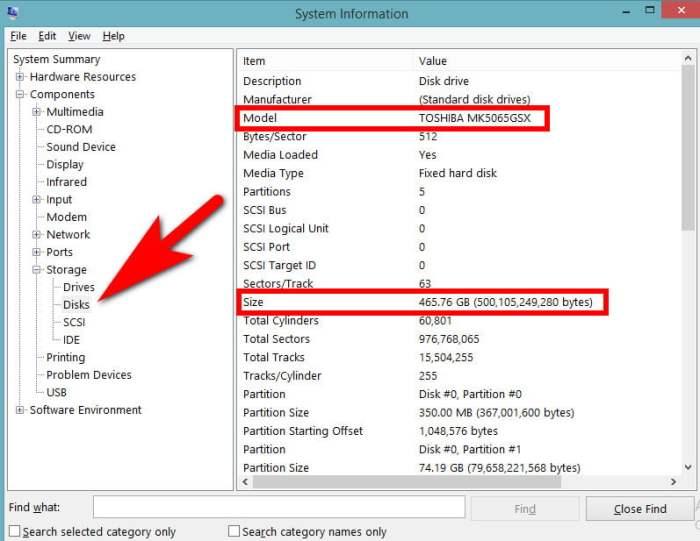
Task: Click the horizontal scrollbar right arrow
Action: coord(673,482)
